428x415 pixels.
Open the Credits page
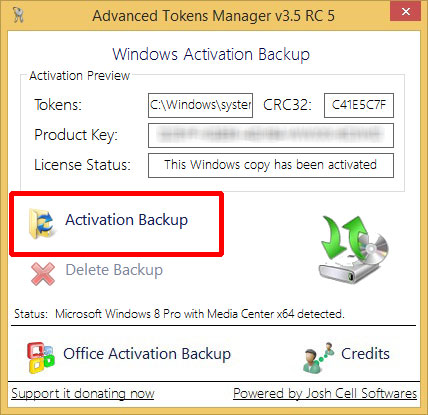pos(365,354)
